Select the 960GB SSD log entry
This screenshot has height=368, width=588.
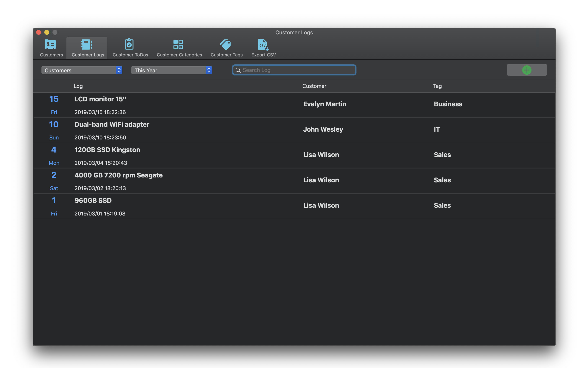coord(294,206)
